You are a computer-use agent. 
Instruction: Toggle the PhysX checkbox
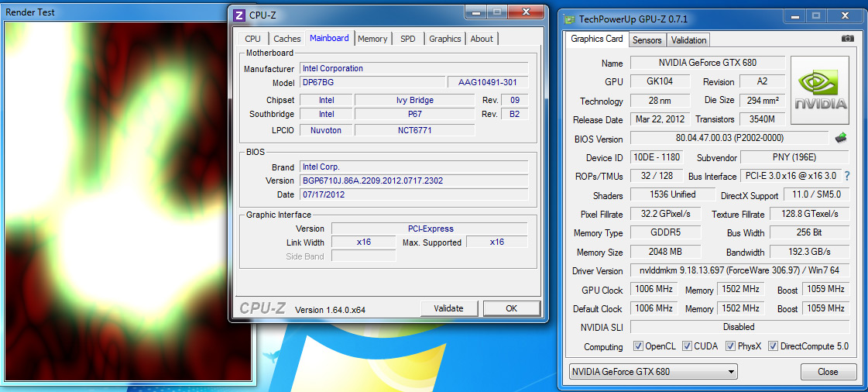pyautogui.click(x=730, y=346)
